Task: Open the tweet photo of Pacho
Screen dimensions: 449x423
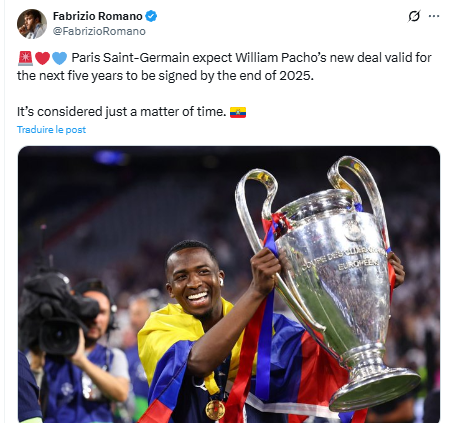Action: [229, 284]
